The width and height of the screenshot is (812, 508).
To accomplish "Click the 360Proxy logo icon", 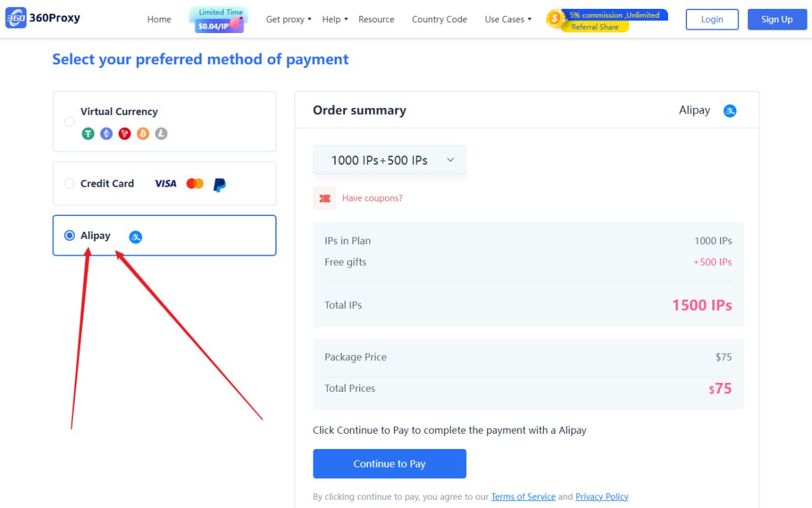I will tap(16, 18).
